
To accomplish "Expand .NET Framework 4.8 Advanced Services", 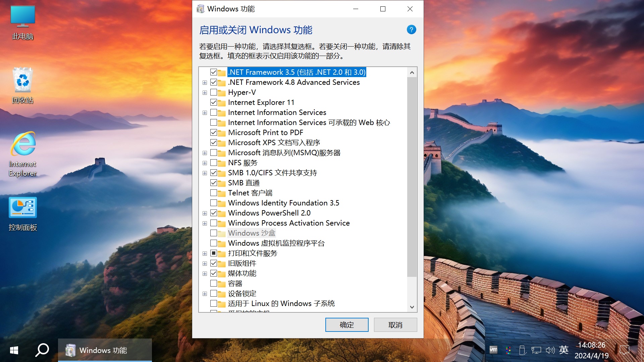I will click(x=205, y=82).
